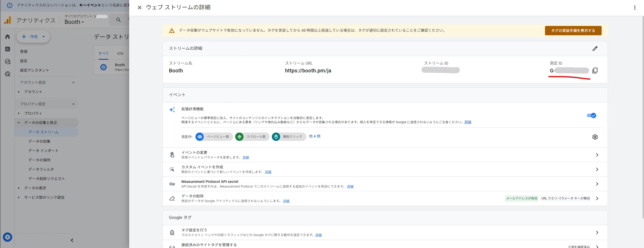This screenshot has height=248, width=644.
Task: Click the outbound click chip icon
Action: (276, 137)
